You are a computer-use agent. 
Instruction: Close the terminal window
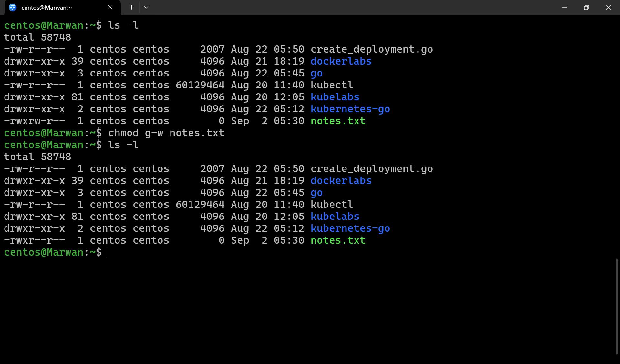point(609,7)
